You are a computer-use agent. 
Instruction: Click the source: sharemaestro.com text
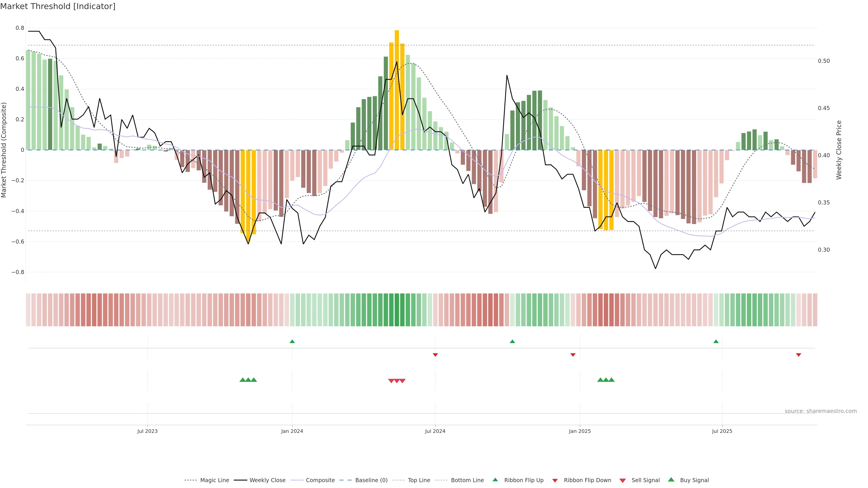(x=821, y=411)
